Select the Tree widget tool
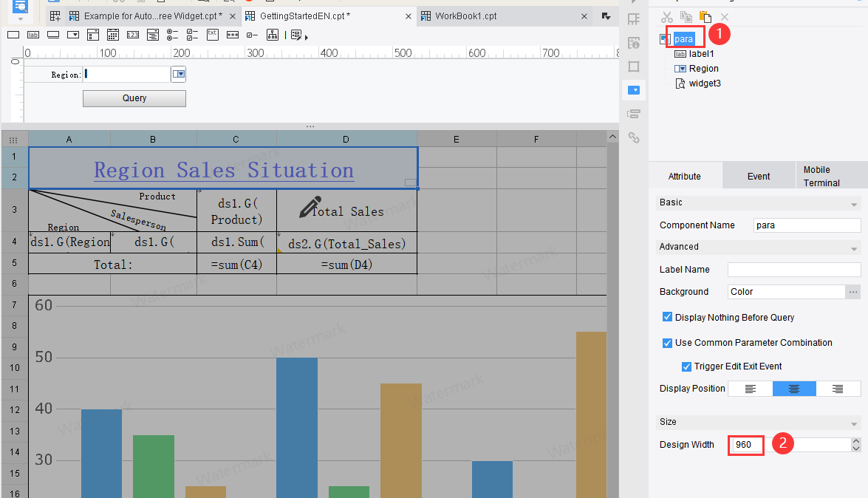This screenshot has height=498, width=868. point(273,34)
